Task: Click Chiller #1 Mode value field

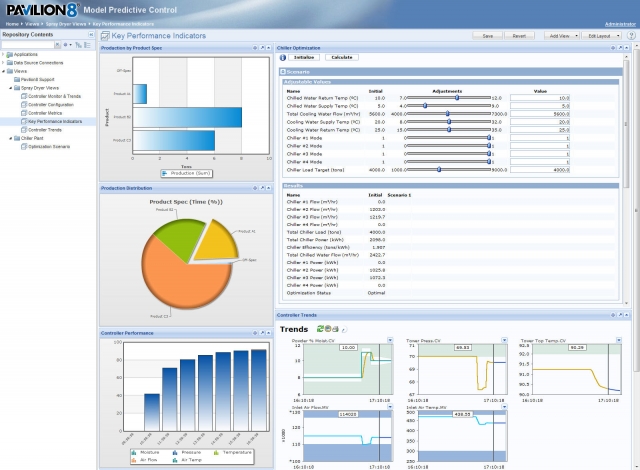Action: coord(540,138)
